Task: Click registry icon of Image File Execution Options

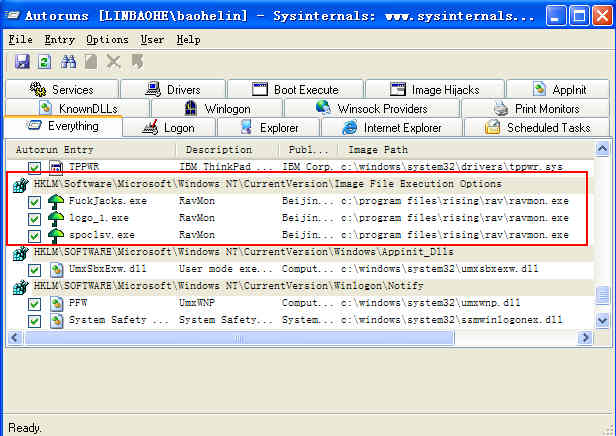Action: 20,185
